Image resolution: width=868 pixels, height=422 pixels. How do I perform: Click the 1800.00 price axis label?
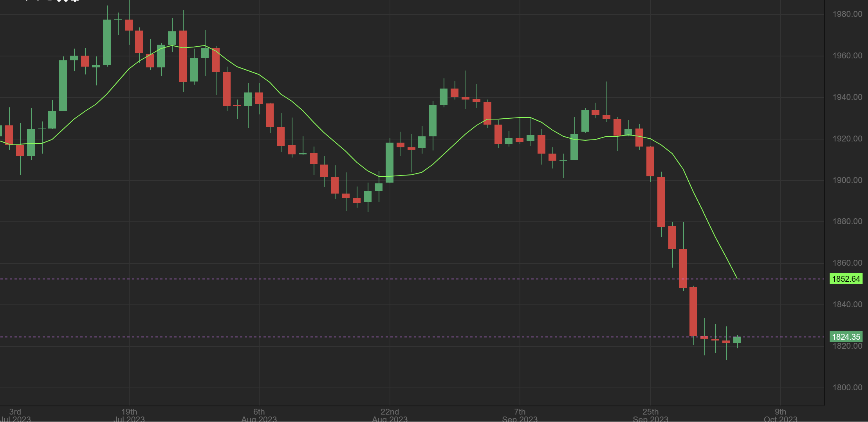point(847,388)
